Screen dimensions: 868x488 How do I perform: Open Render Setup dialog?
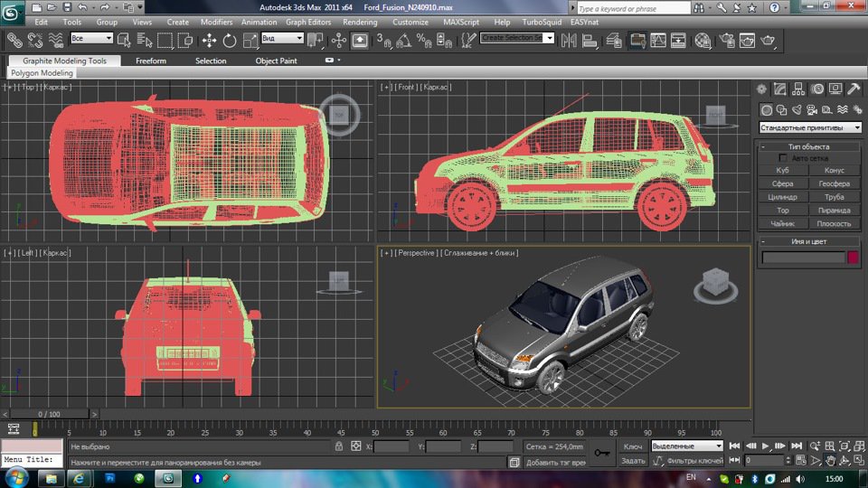tap(727, 40)
